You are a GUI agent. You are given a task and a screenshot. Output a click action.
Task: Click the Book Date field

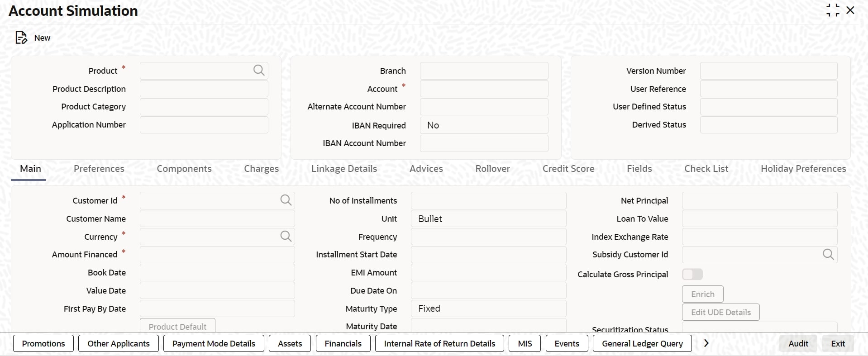tap(217, 273)
